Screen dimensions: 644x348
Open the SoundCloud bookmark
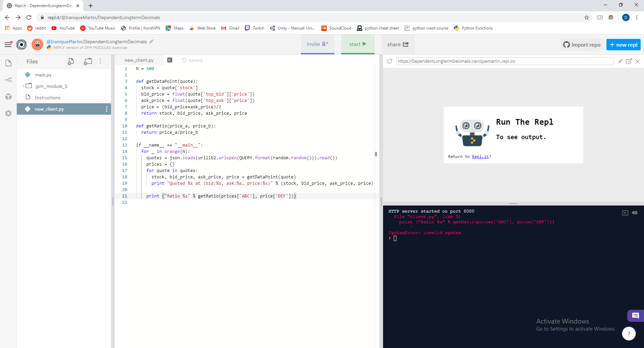coord(336,28)
